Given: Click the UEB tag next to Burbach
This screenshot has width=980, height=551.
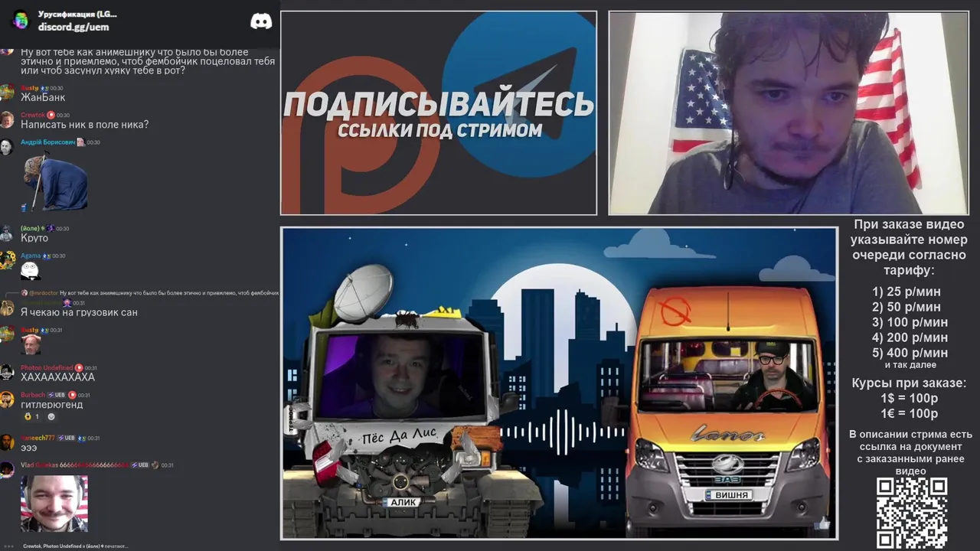Looking at the screenshot, I should point(57,395).
